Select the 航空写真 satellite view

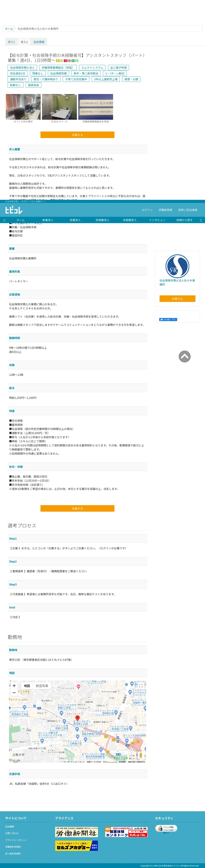42,686
